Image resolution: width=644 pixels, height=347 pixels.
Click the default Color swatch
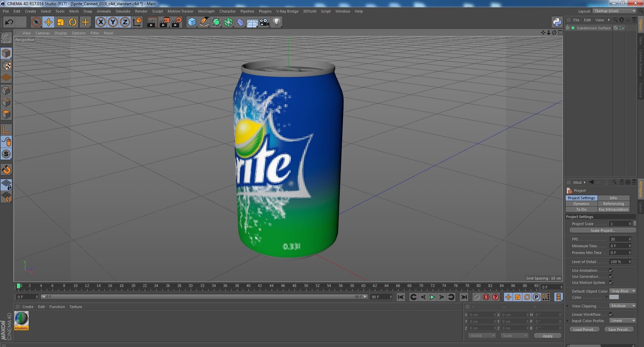coord(614,297)
